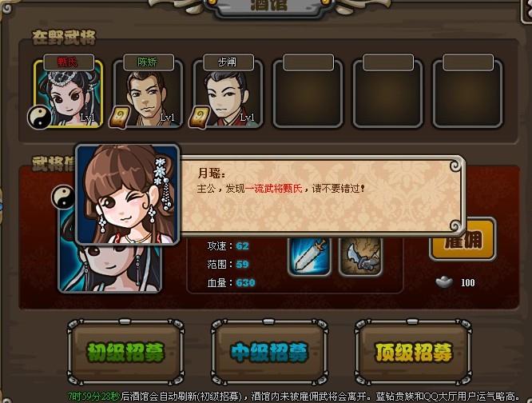Click the 雇佣 hire button
Image resolution: width=532 pixels, height=403 pixels.
coord(463,241)
